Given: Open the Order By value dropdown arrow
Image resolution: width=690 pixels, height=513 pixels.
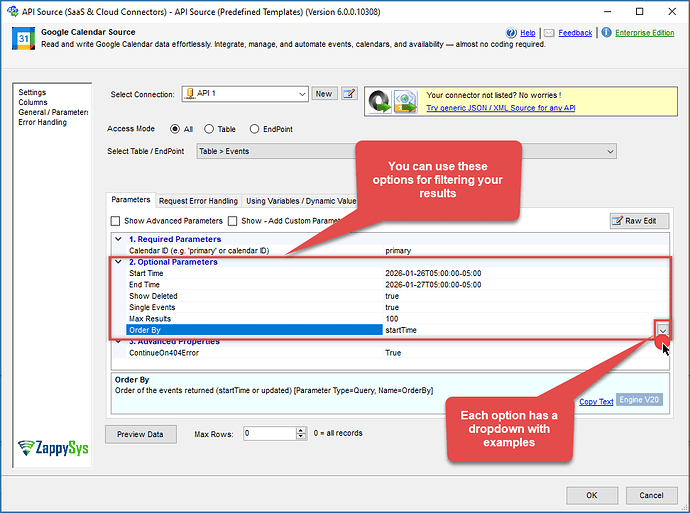Looking at the screenshot, I should pos(662,330).
